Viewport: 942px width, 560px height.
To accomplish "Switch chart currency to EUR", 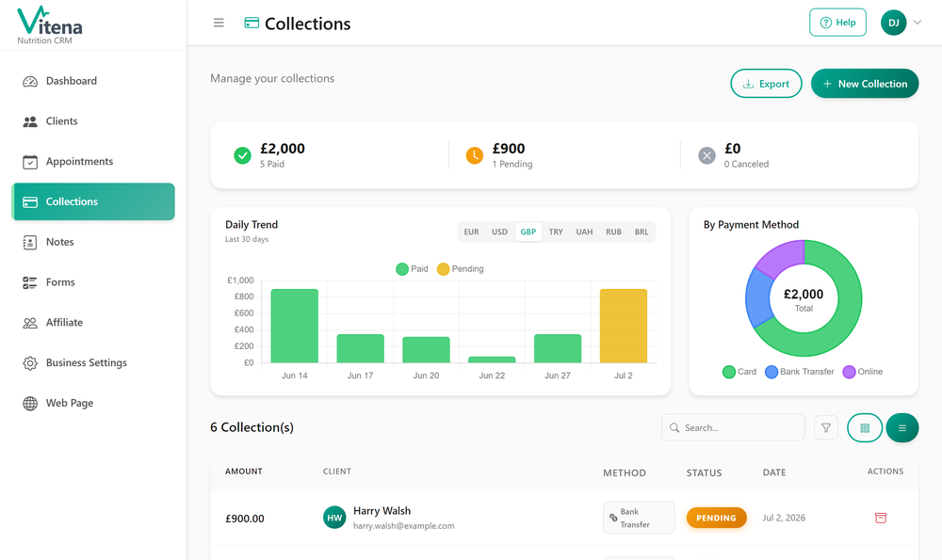I will [x=472, y=232].
